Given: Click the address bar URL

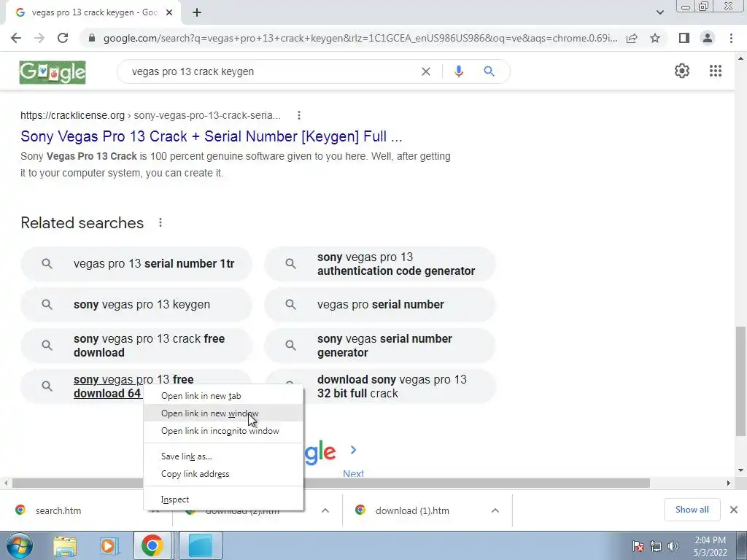Looking at the screenshot, I should tap(360, 38).
